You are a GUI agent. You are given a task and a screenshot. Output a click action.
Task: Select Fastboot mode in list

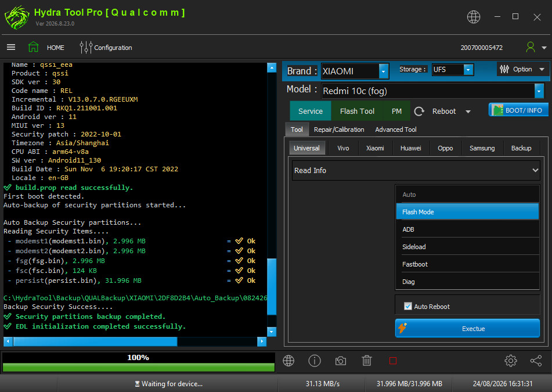point(467,264)
